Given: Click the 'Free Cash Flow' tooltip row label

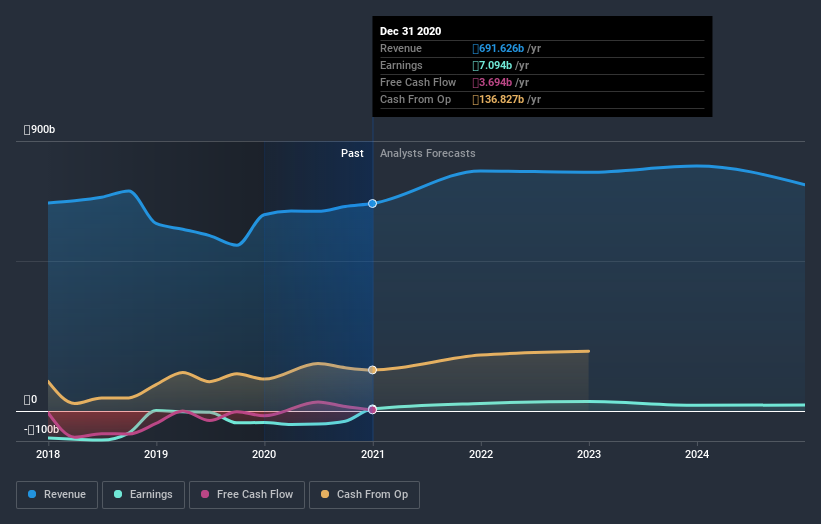Looking at the screenshot, I should [x=418, y=82].
